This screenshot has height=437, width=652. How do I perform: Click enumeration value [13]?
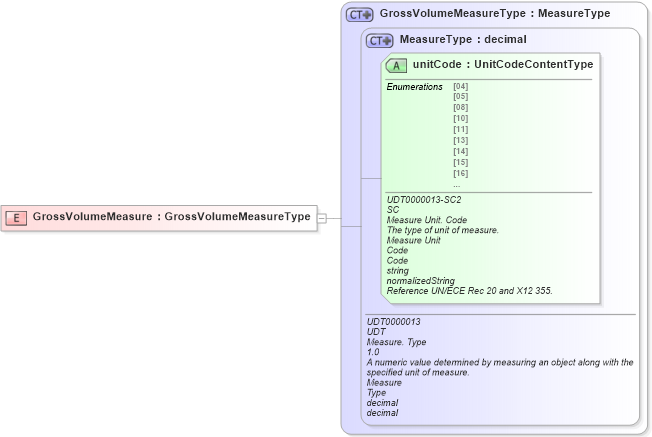tap(460, 141)
